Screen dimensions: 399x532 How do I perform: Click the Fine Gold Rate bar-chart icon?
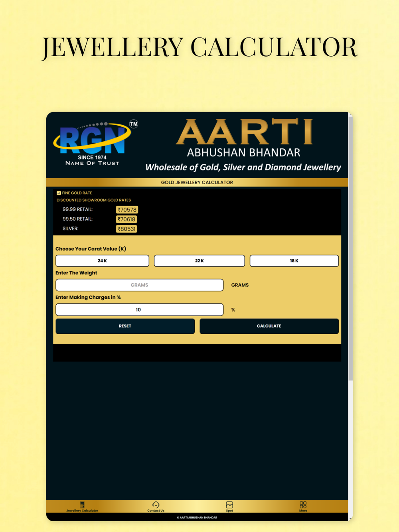[59, 193]
